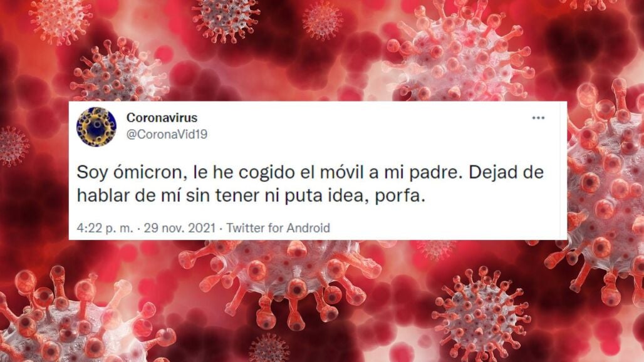The image size is (644, 362).
Task: Click the Coronavirus display name
Action: point(162,118)
